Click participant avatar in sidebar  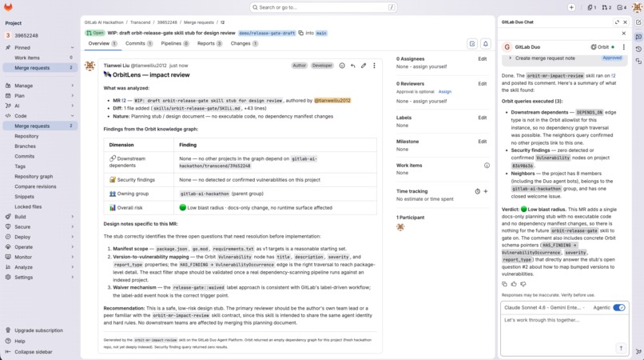point(400,227)
